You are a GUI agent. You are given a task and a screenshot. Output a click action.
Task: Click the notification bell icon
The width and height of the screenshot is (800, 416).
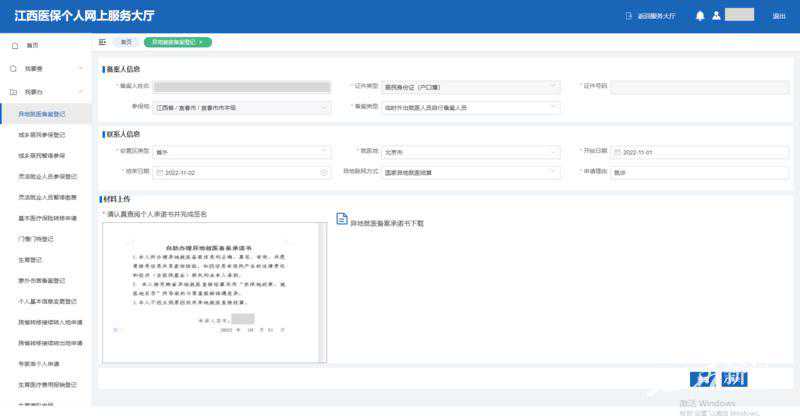tap(700, 16)
